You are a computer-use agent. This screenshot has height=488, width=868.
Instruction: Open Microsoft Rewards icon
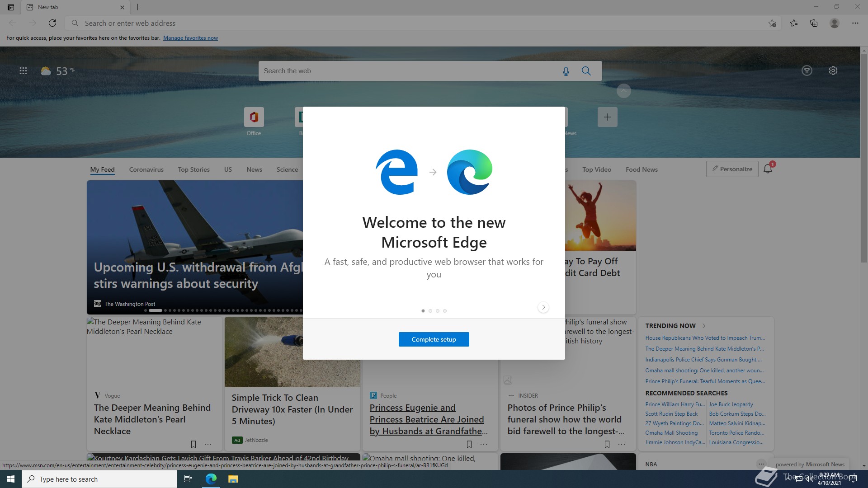(807, 70)
